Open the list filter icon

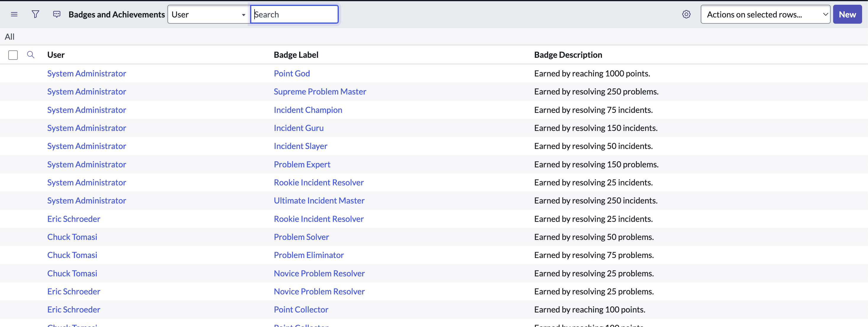[35, 14]
